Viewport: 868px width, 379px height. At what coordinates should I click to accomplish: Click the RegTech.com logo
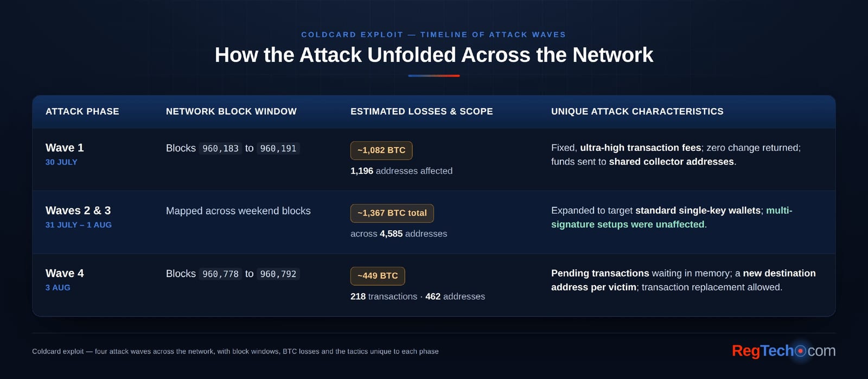tap(783, 351)
